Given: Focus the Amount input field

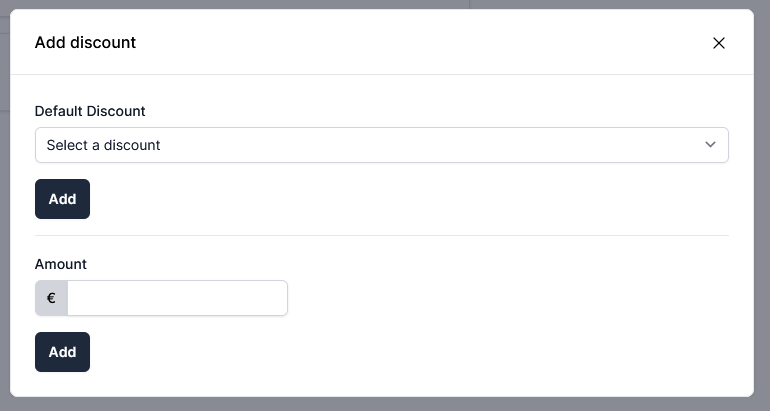Looking at the screenshot, I should click(177, 298).
